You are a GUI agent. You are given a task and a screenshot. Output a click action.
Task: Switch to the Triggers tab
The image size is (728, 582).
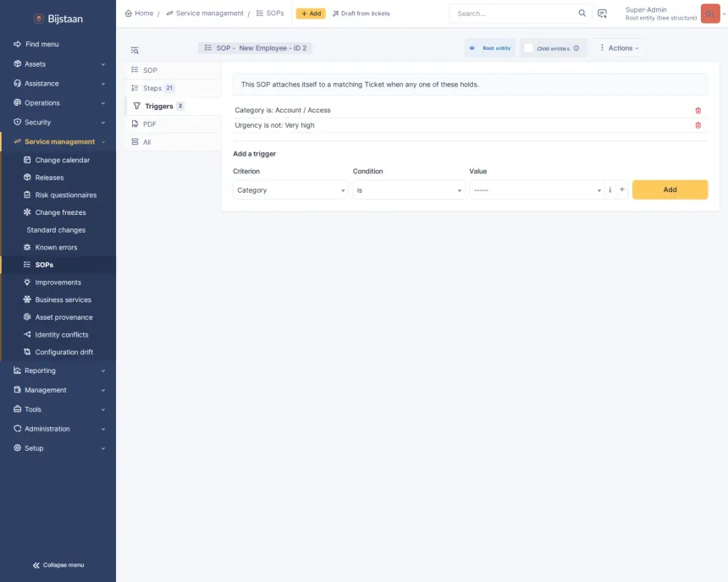tap(173, 107)
